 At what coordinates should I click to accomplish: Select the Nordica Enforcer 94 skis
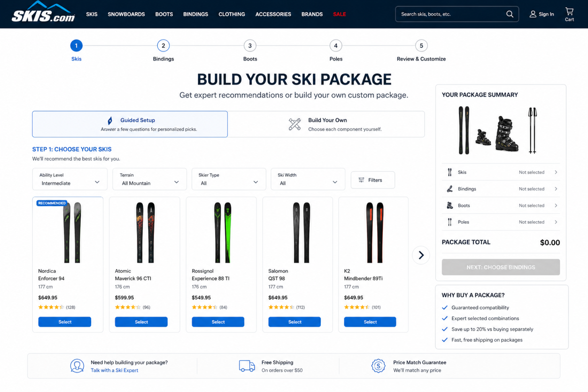click(64, 322)
